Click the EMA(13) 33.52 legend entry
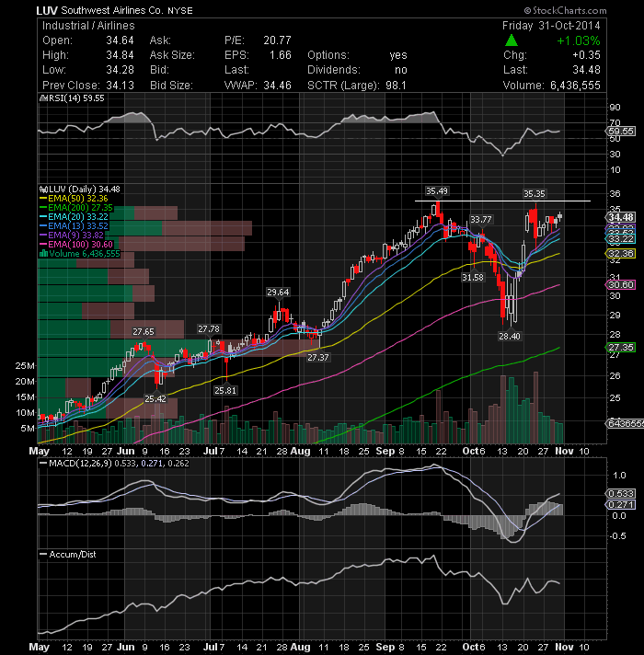 pyautogui.click(x=74, y=226)
